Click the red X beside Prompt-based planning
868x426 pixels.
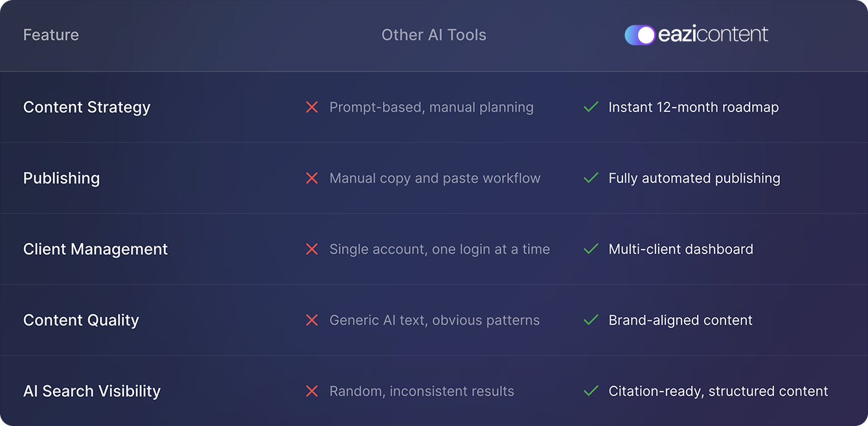[312, 107]
